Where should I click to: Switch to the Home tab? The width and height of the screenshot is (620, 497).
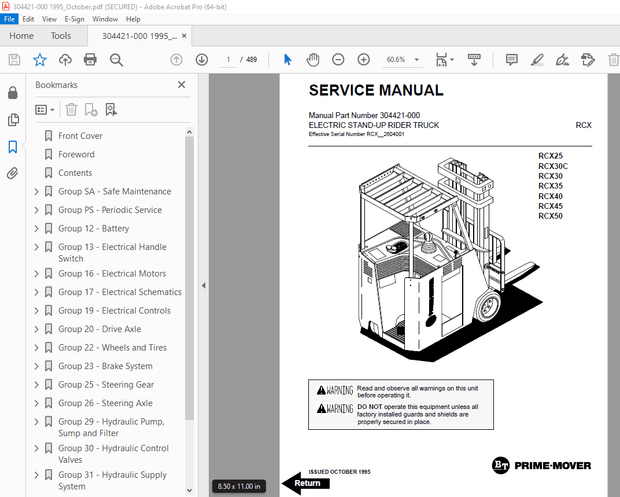[21, 36]
